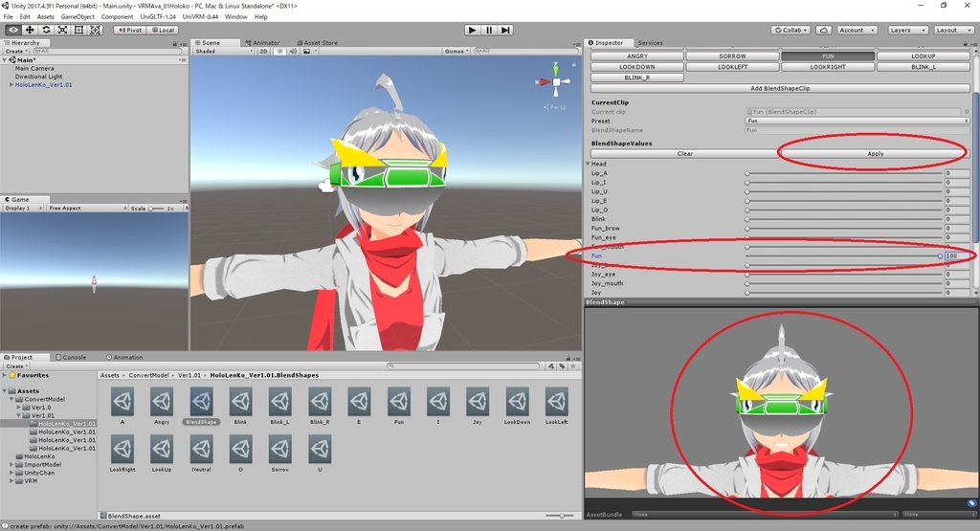The width and height of the screenshot is (980, 531).
Task: Click the Step frame button
Action: (505, 30)
